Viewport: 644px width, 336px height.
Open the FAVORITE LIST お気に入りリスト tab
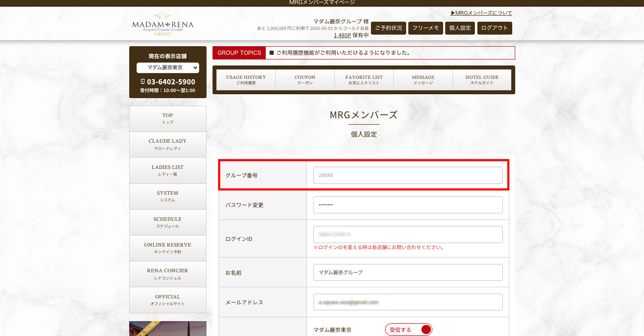(x=364, y=80)
